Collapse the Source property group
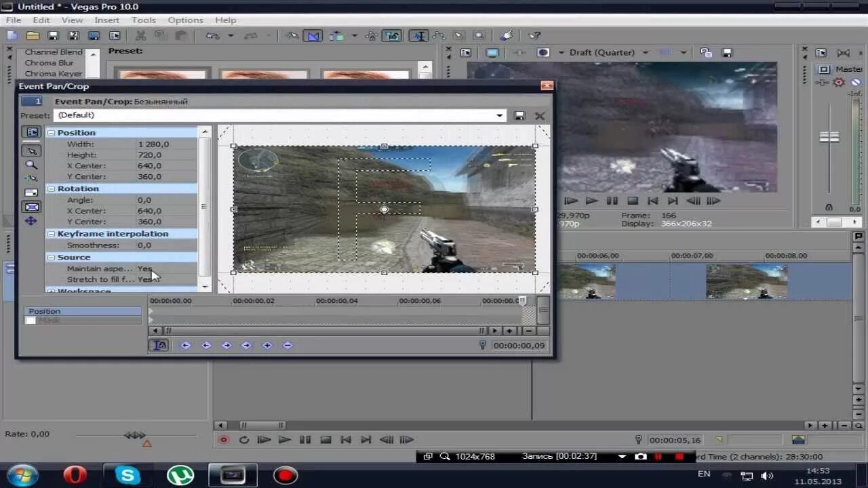The image size is (868, 488). tap(52, 258)
